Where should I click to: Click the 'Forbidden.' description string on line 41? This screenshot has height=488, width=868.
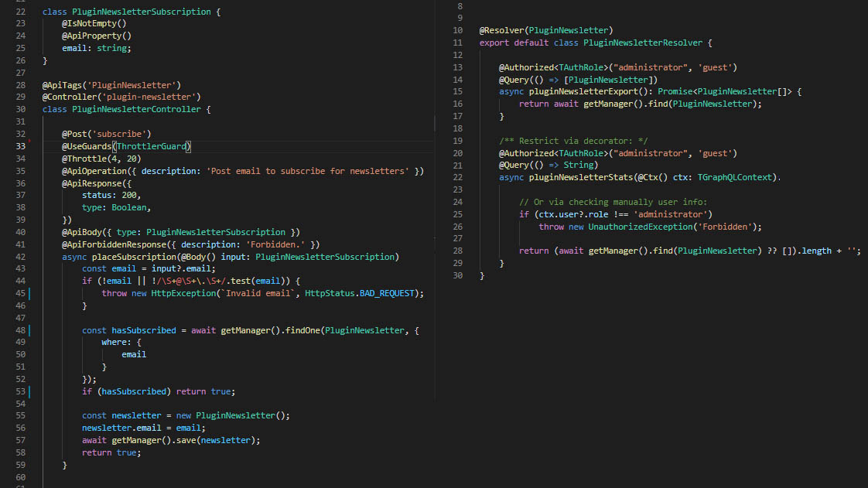coord(275,244)
